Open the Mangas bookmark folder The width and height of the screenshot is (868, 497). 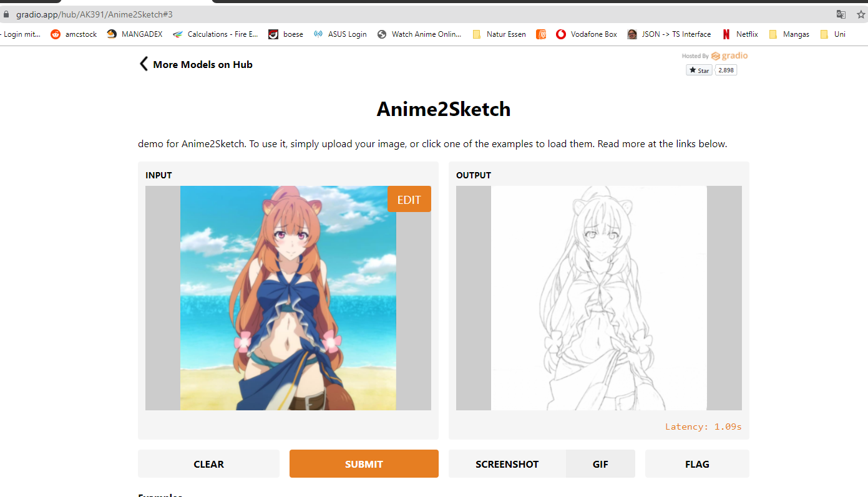tap(789, 34)
